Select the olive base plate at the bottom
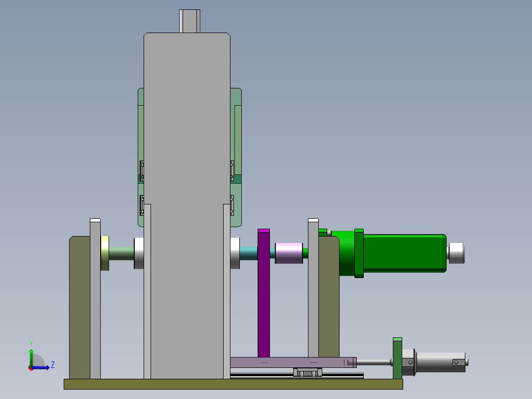This screenshot has width=532, height=399. pyautogui.click(x=233, y=384)
